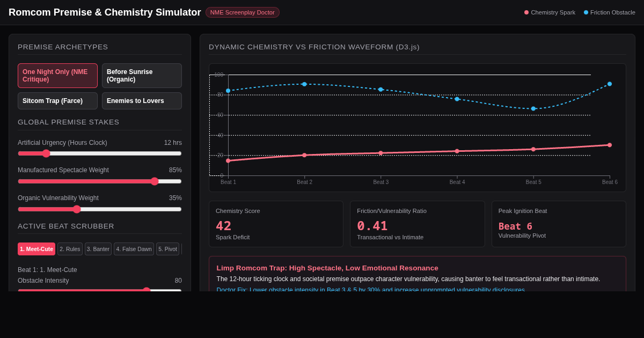Choose the Before Sunrise (Organic) archetype
The image size is (644, 338).
click(142, 76)
